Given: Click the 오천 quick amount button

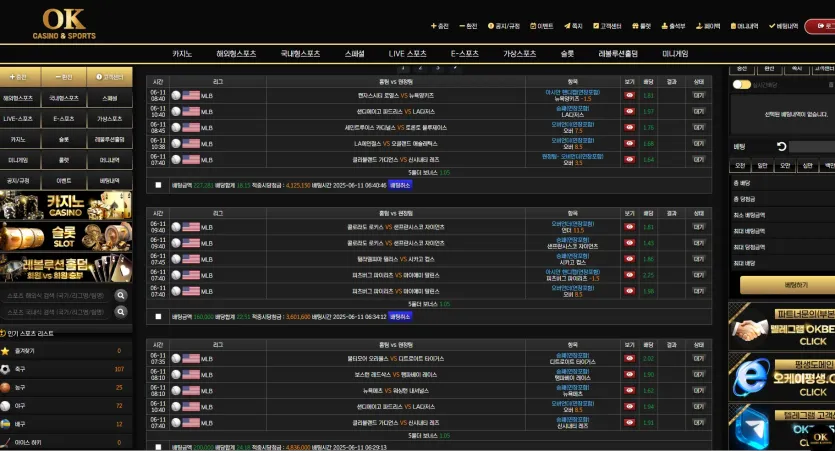Looking at the screenshot, I should (x=740, y=166).
